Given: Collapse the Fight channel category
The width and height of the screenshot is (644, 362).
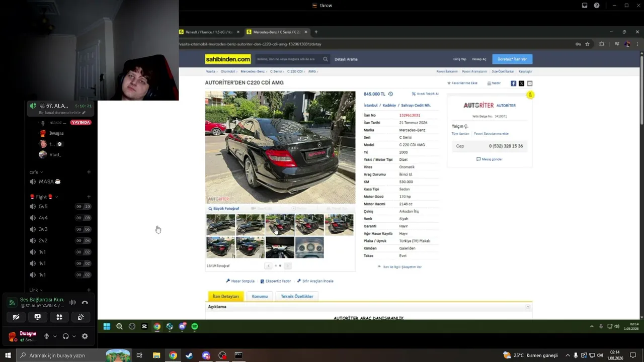Looking at the screenshot, I should [x=44, y=197].
